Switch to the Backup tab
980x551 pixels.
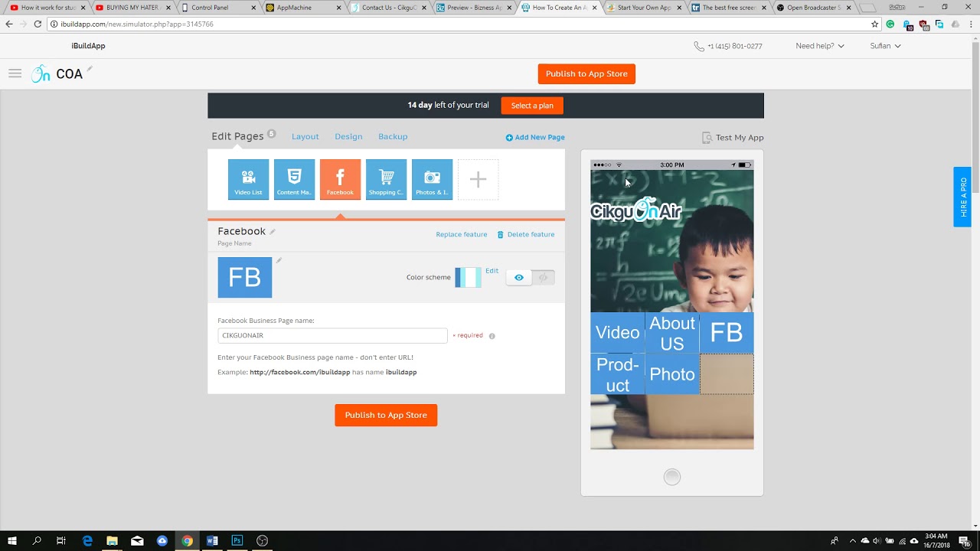393,136
